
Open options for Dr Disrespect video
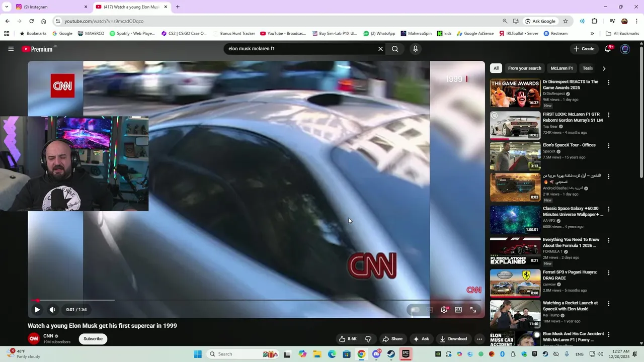click(x=608, y=82)
